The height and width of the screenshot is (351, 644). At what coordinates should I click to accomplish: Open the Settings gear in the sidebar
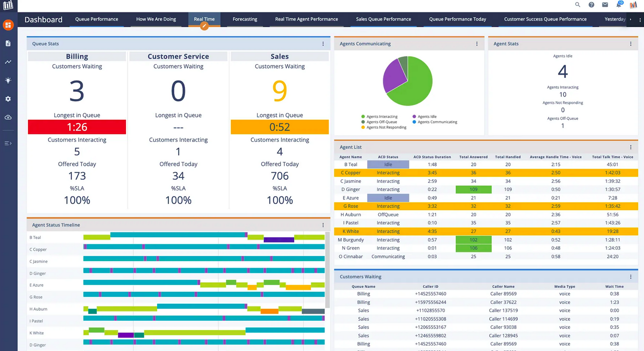9,99
